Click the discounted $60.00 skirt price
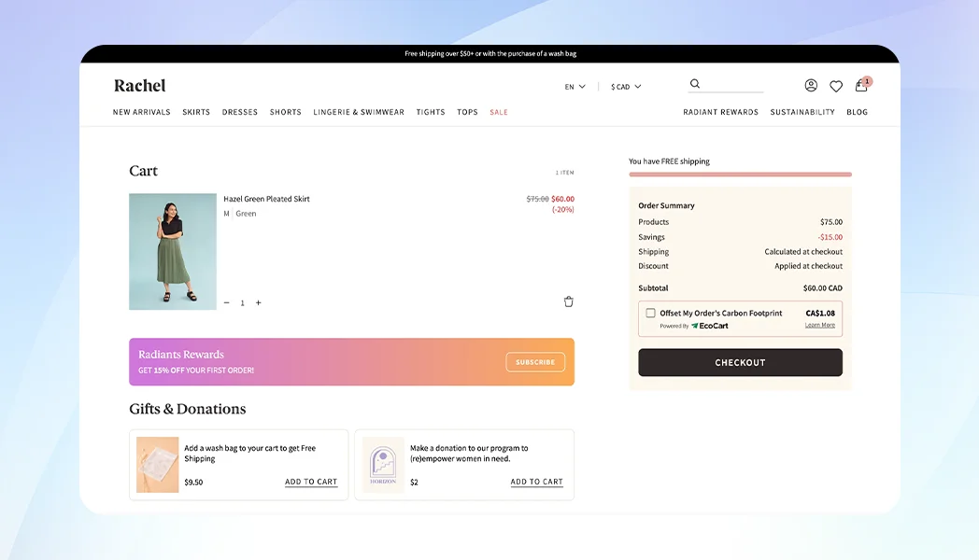The image size is (979, 560). (x=562, y=199)
